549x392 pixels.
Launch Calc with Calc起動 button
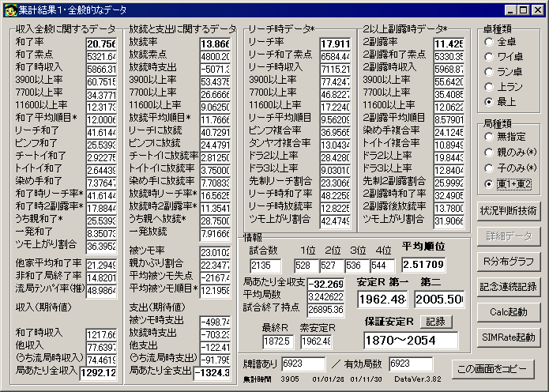[509, 312]
